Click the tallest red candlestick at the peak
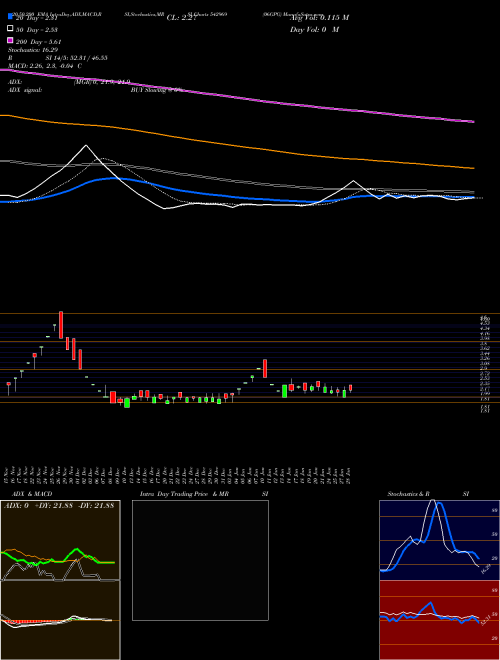Viewport: 500px width, 660px height. [61, 325]
